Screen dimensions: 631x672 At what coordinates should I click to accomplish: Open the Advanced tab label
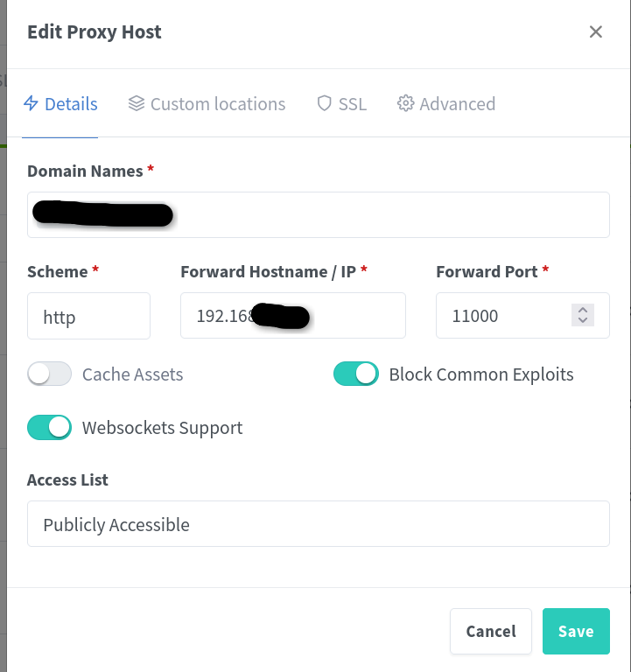tap(458, 104)
